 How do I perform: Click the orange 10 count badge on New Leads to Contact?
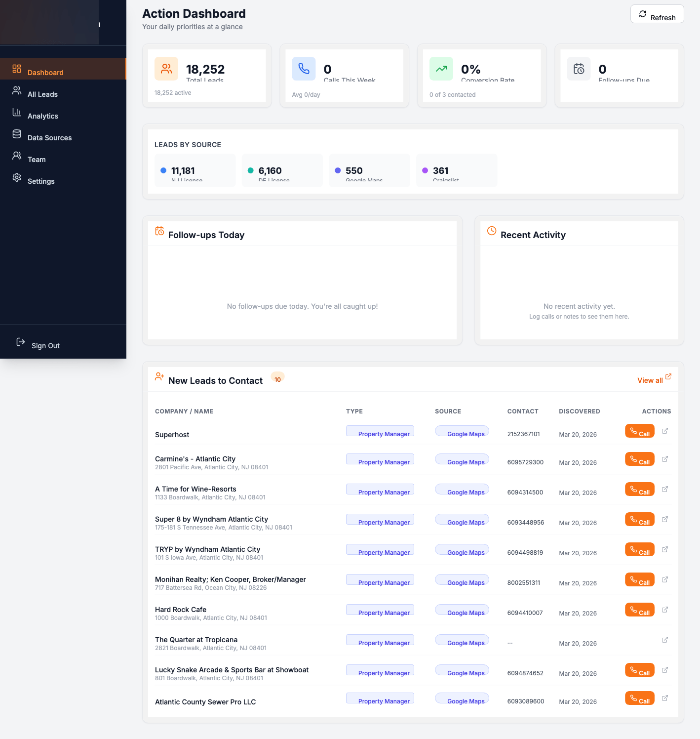point(277,378)
